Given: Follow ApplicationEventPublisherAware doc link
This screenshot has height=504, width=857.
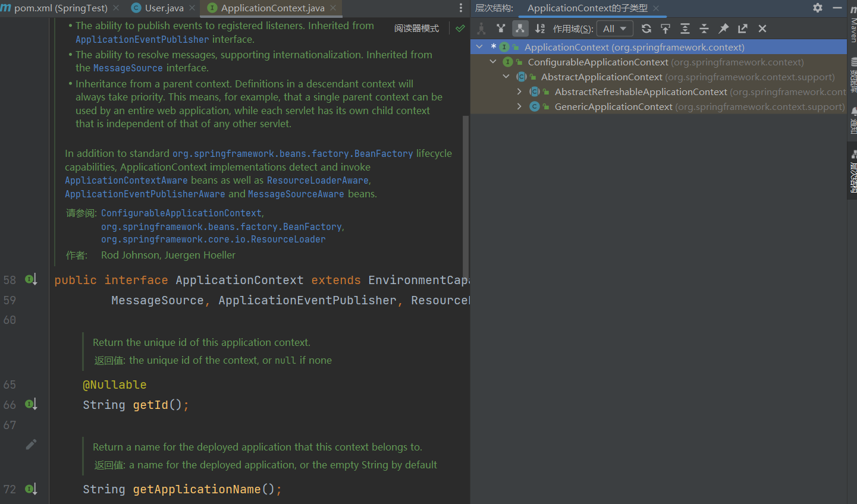Looking at the screenshot, I should 145,194.
